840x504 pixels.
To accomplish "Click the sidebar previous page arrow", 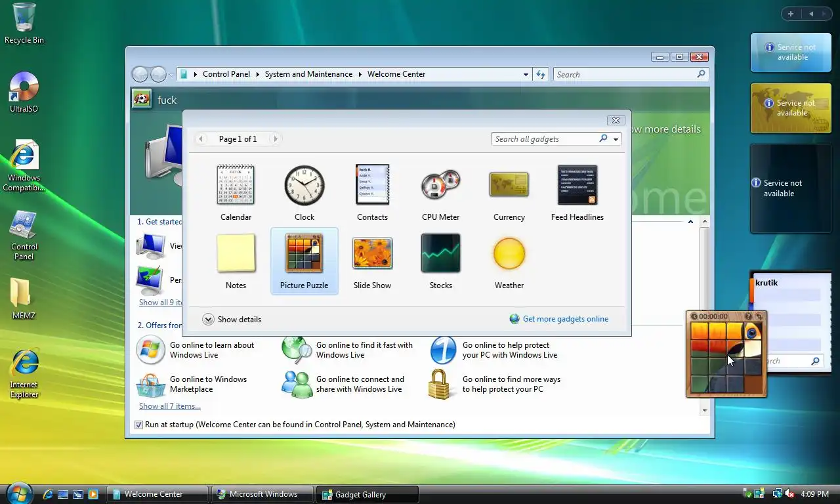I will (x=811, y=14).
